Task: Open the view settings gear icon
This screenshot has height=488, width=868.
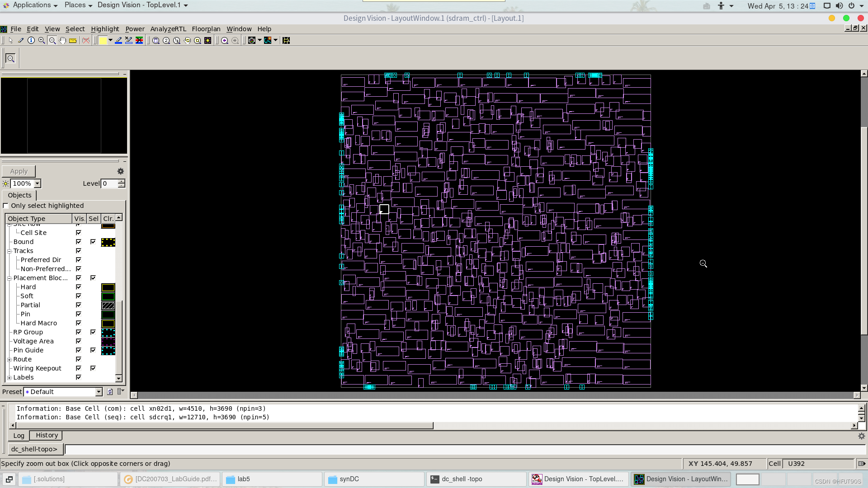Action: pos(120,171)
